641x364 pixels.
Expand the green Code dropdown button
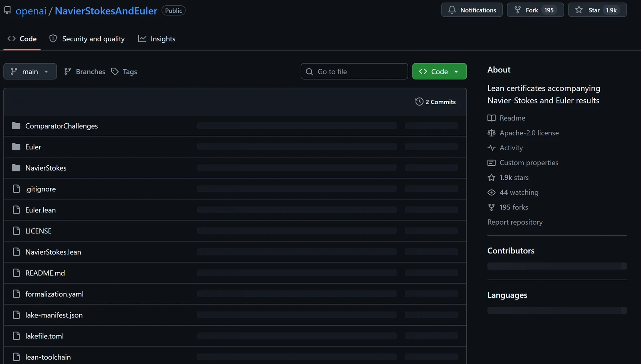(439, 71)
